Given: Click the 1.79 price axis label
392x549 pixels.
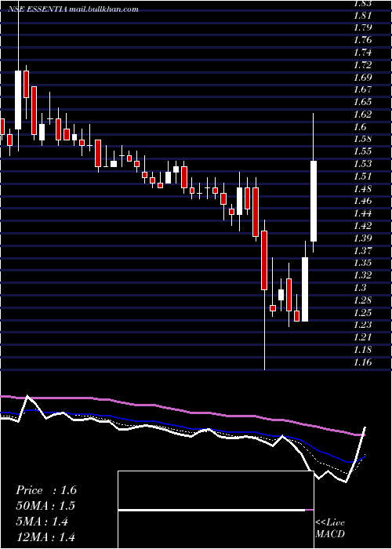Looking at the screenshot, I should (x=362, y=27).
